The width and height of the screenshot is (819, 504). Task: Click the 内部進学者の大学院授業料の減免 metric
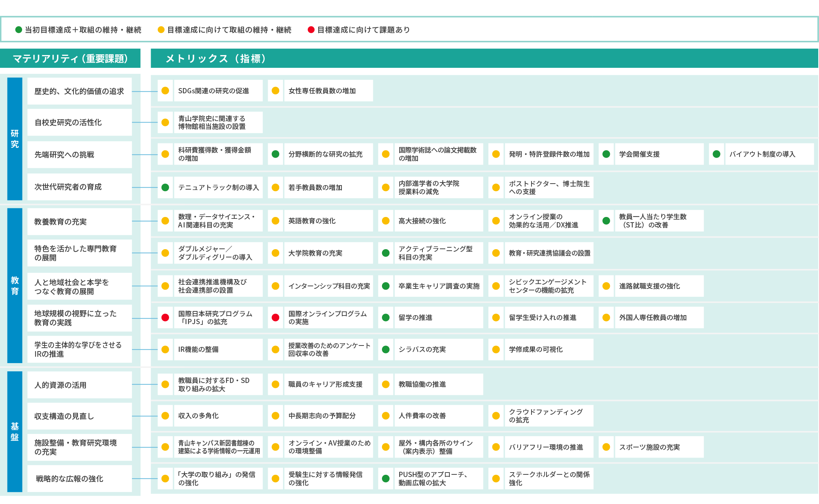point(439,187)
